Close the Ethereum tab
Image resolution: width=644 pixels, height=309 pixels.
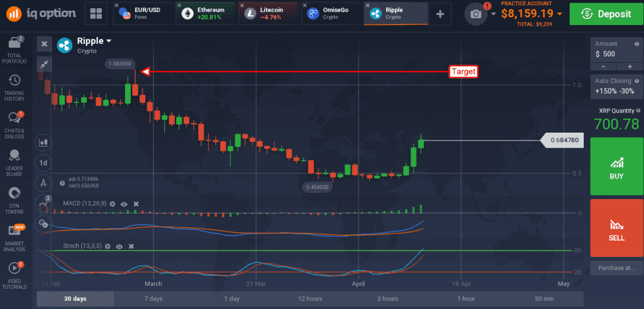pyautogui.click(x=179, y=5)
